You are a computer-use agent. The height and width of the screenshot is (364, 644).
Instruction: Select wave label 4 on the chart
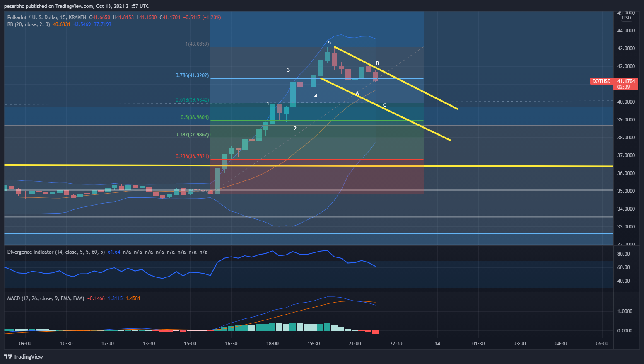316,96
